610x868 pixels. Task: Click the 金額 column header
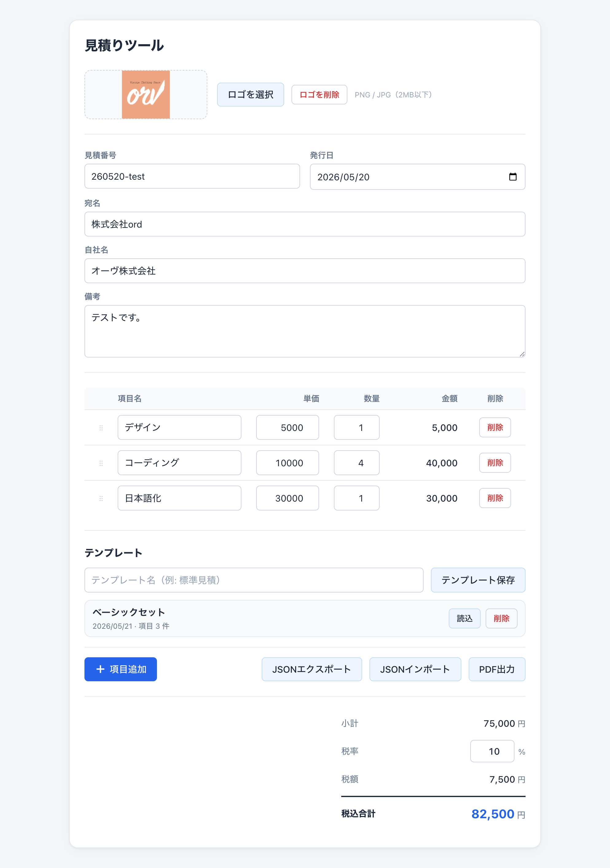[449, 398]
